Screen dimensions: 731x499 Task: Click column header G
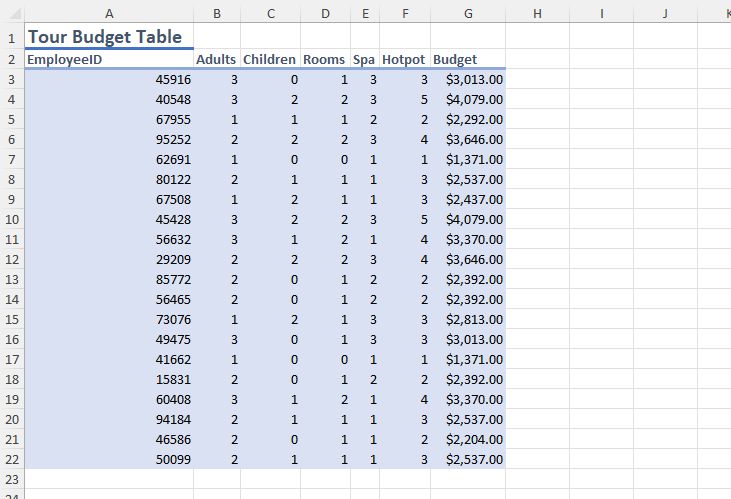pos(467,13)
